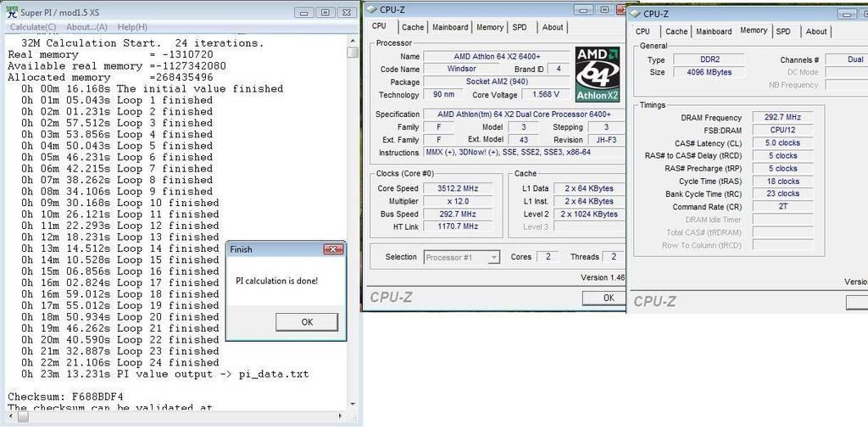The height and width of the screenshot is (430, 868).
Task: Open the Processor #1 selection dropdown
Action: [462, 257]
